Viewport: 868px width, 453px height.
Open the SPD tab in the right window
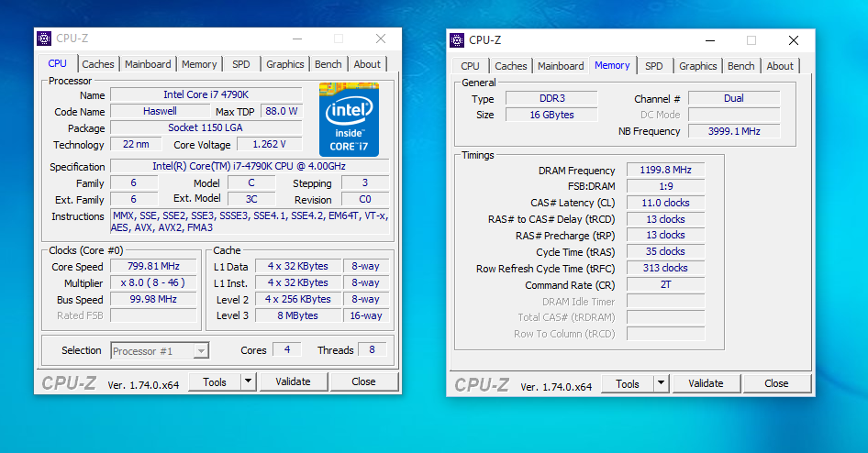[x=654, y=66]
